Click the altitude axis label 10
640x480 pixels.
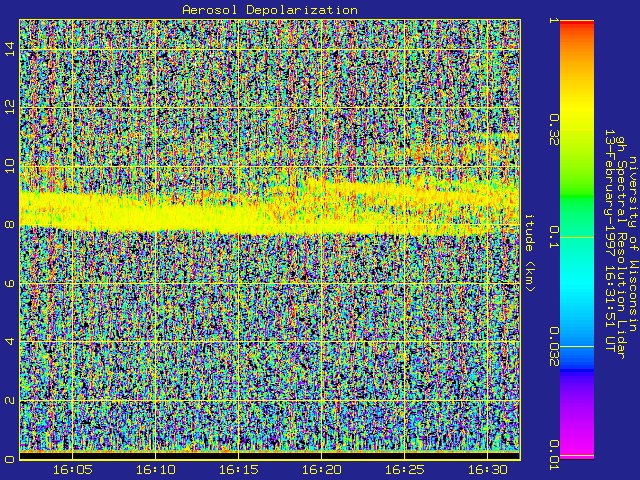pos(9,166)
